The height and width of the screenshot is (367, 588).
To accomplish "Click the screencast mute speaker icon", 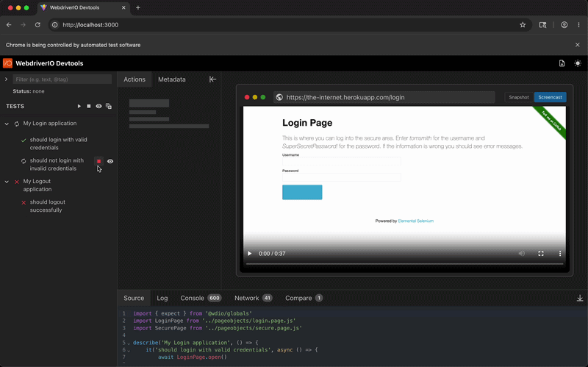I will [x=522, y=254].
